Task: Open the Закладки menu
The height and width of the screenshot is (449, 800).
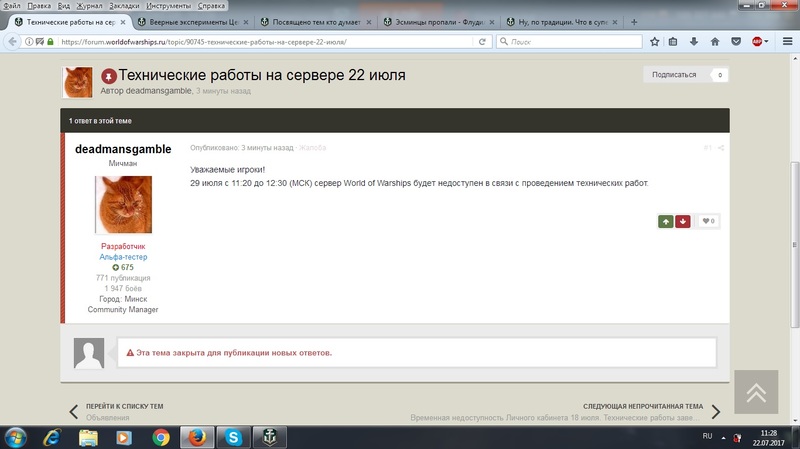Action: [x=124, y=6]
